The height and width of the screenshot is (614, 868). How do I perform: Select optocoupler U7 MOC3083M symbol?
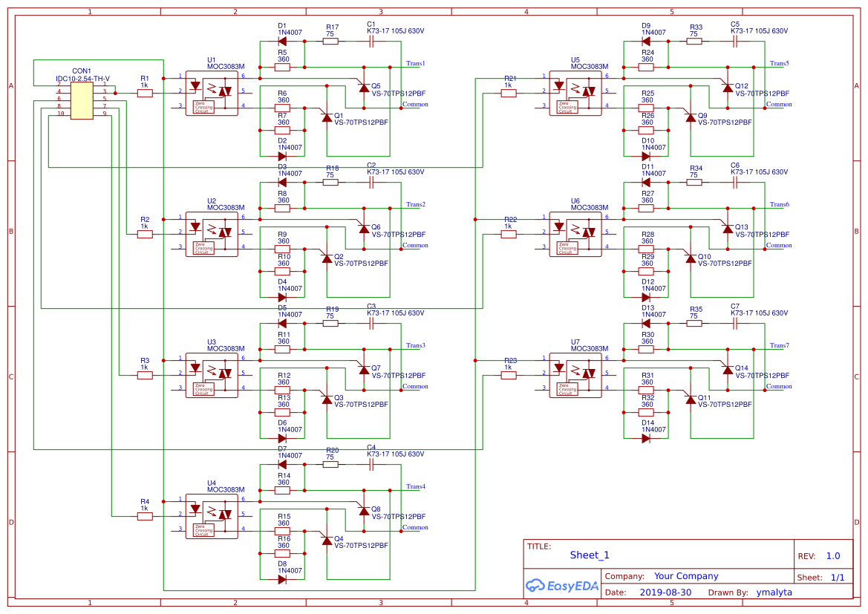coord(574,376)
